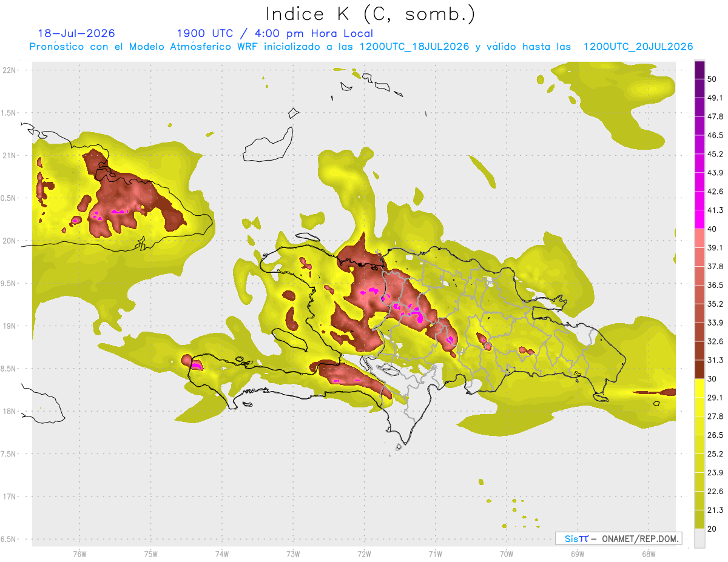Click the "73W" longitude axis label
Image resolution: width=728 pixels, height=562 pixels.
point(293,554)
